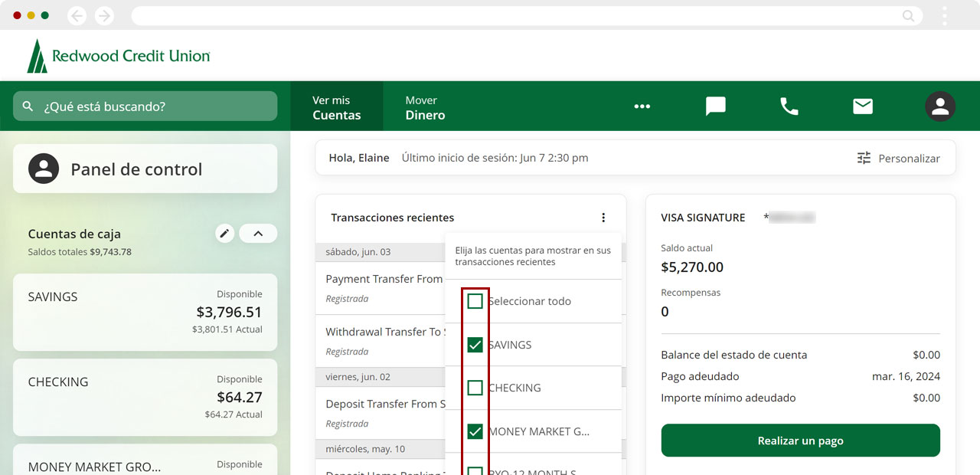Click the pencil edit icon beside Cuentas de caja

pyautogui.click(x=224, y=234)
